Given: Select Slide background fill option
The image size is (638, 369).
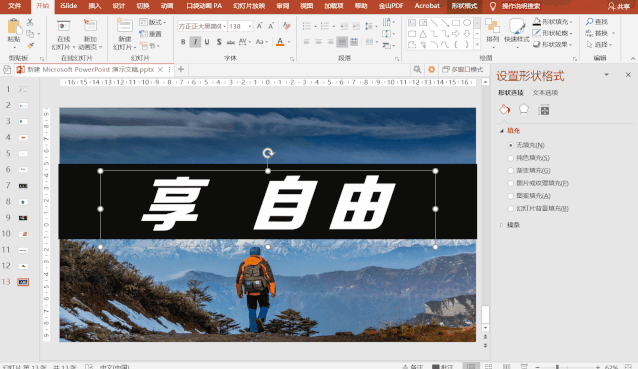Looking at the screenshot, I should coord(511,208).
